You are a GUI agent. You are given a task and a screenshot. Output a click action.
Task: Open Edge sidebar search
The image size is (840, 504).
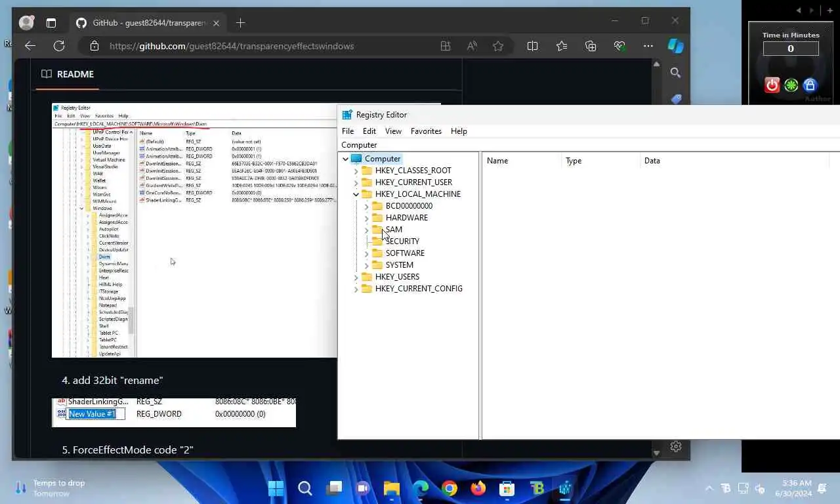coord(675,73)
